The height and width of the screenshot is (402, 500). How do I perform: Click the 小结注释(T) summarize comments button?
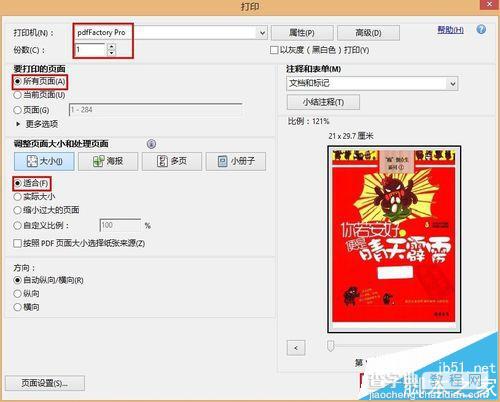(323, 102)
